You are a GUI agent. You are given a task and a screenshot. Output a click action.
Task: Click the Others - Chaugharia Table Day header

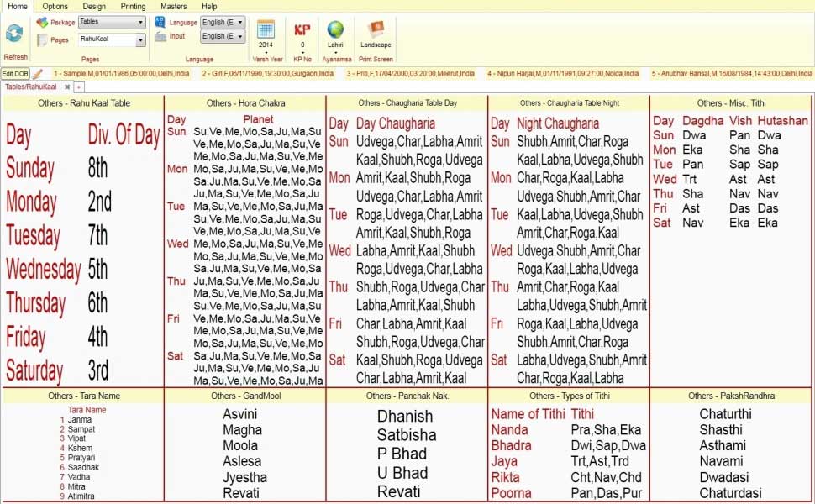pos(407,102)
